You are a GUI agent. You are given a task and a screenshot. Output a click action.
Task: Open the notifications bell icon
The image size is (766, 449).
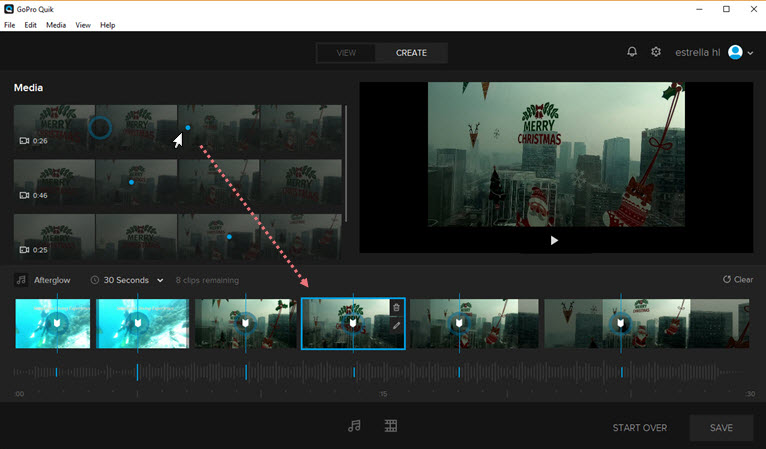tap(632, 52)
